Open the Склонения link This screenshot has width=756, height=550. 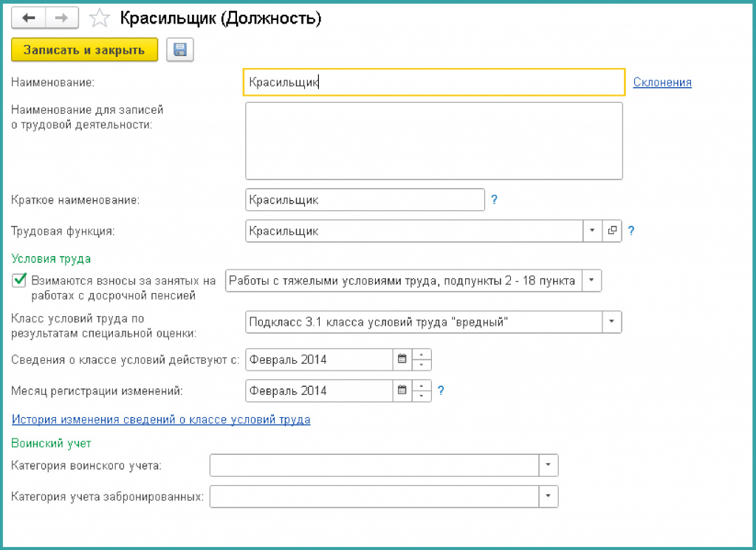(662, 83)
